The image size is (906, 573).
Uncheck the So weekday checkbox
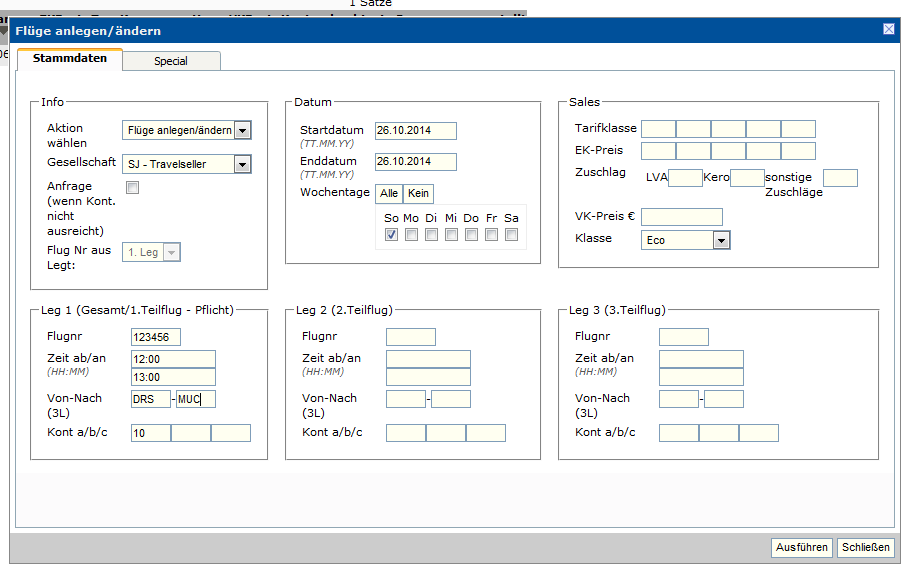tap(392, 235)
